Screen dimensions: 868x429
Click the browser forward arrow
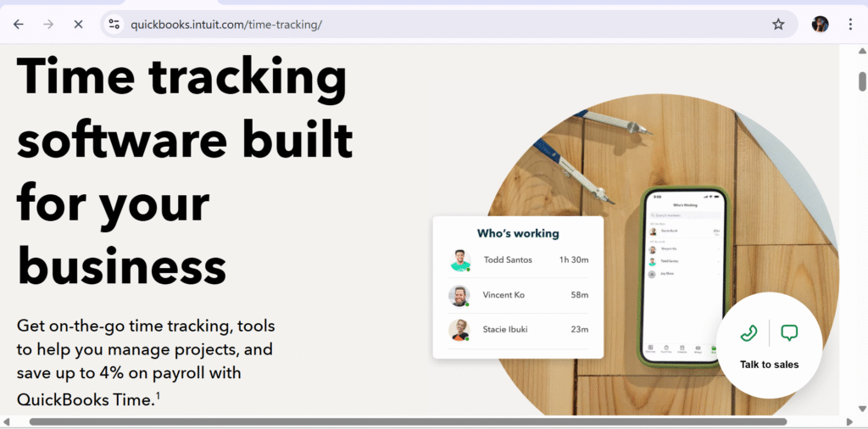[x=48, y=25]
